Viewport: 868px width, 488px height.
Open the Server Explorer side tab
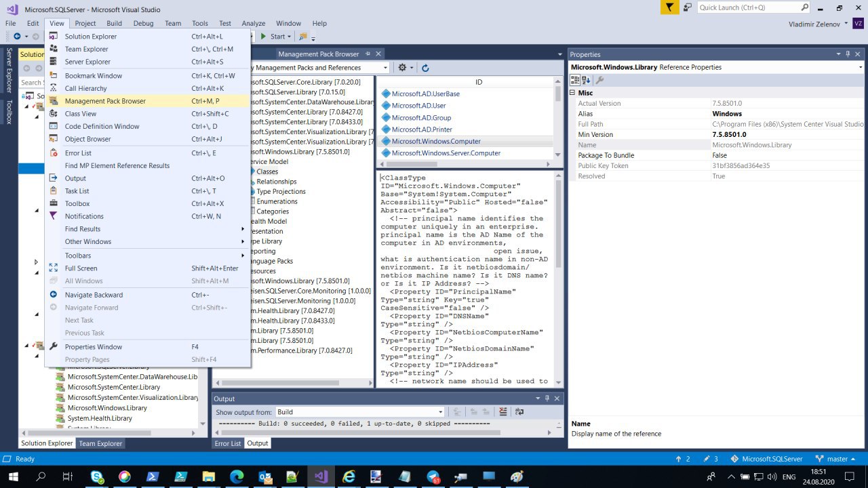coord(9,70)
